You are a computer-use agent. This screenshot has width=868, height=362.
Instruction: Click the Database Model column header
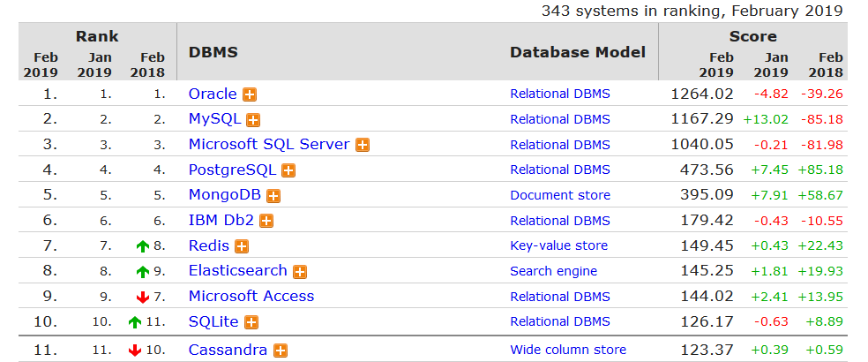(578, 53)
